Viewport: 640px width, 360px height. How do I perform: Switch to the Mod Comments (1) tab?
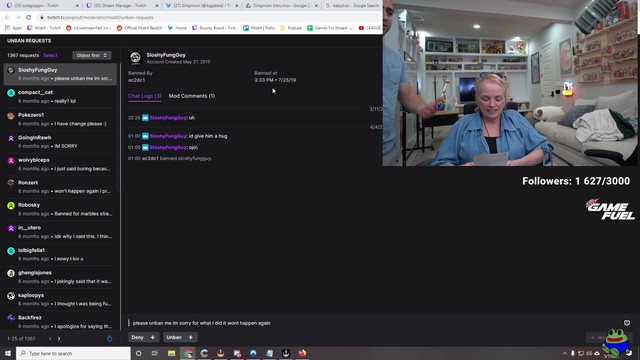pos(192,96)
